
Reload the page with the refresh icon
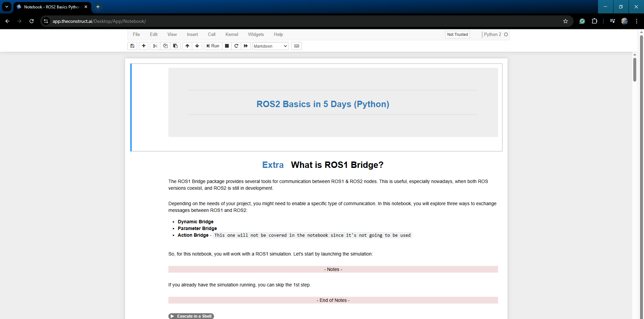[x=32, y=21]
